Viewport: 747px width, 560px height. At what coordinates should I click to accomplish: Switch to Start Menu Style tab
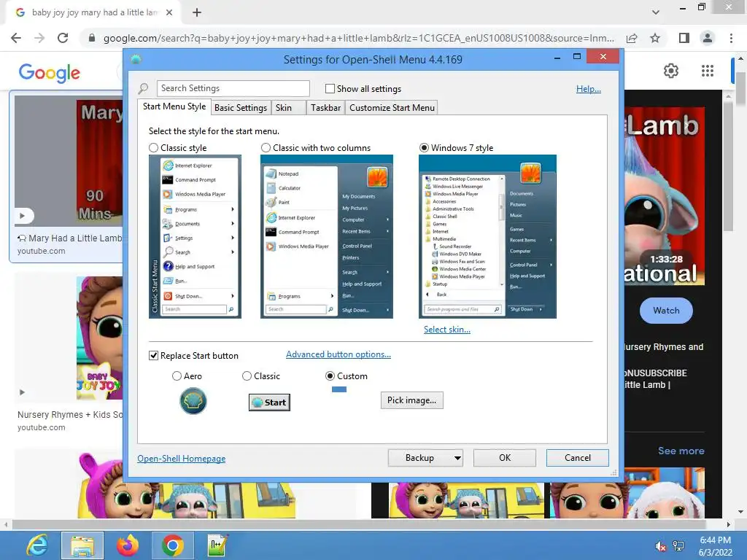click(174, 106)
